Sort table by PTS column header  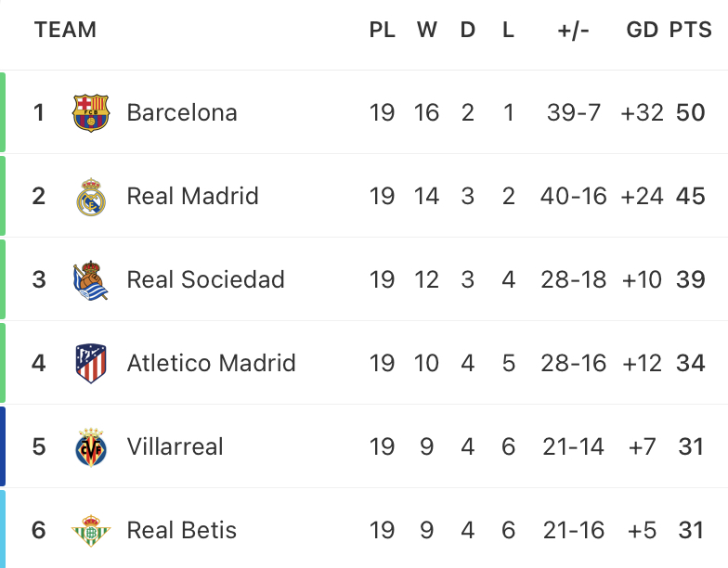[691, 30]
